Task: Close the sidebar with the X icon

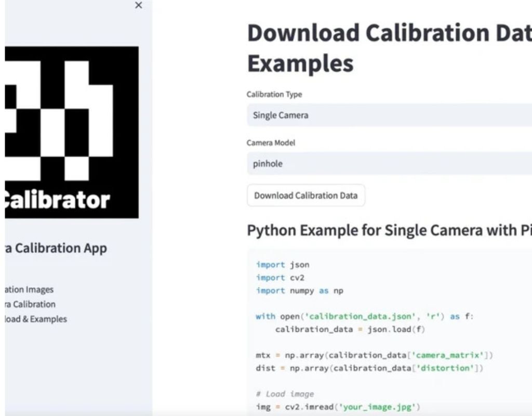Action: (138, 5)
